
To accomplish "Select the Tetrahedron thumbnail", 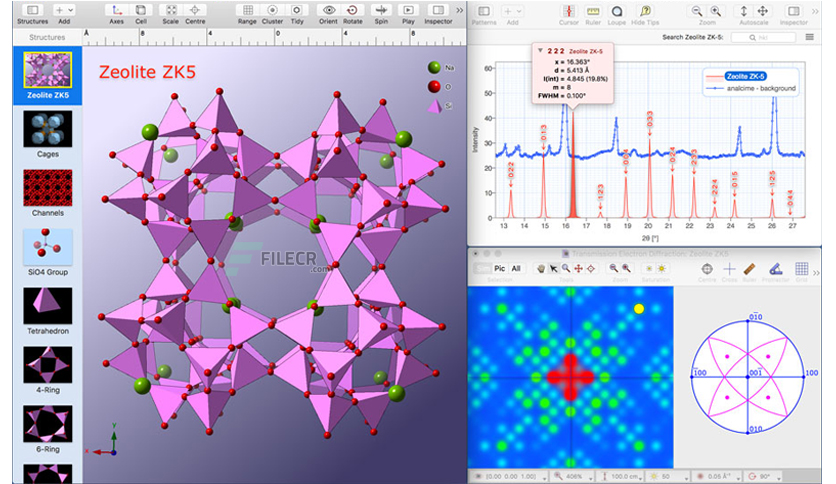I will click(x=47, y=306).
